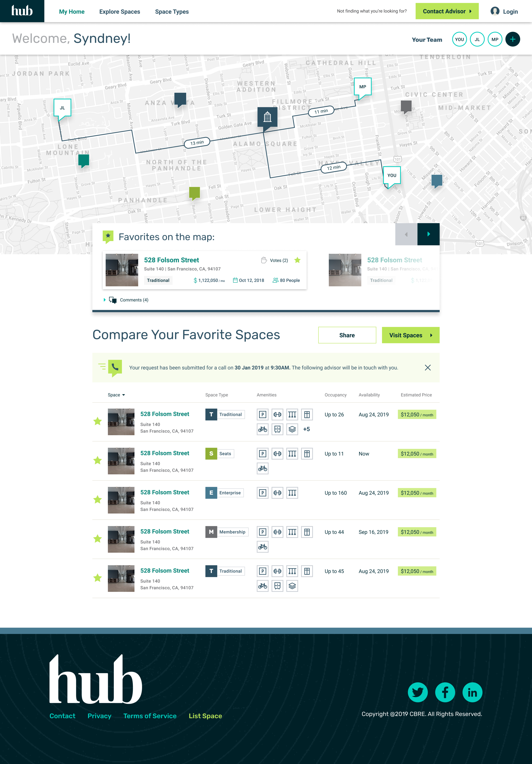
Task: Click layers amenity icon in Up to 26 row
Action: click(x=292, y=429)
